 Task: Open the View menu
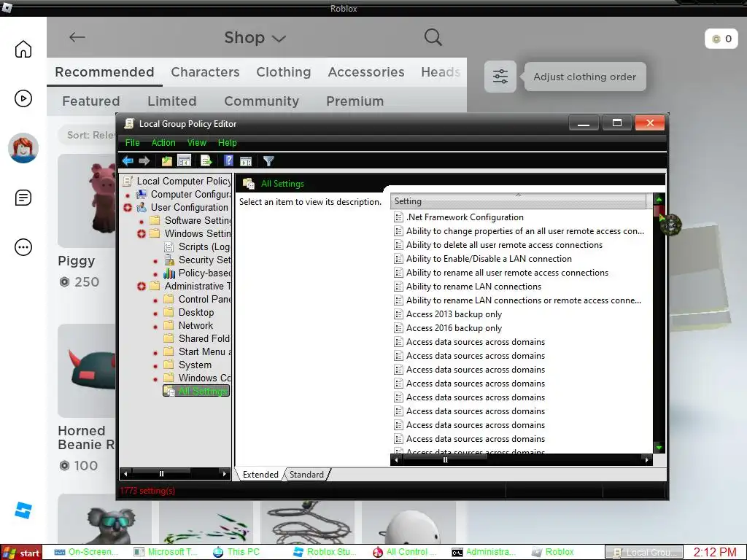click(197, 142)
